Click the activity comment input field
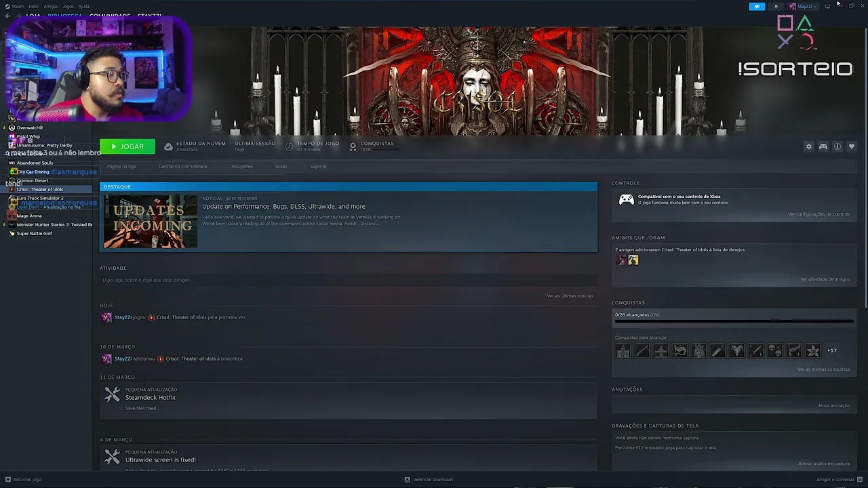Image resolution: width=868 pixels, height=488 pixels. 349,280
